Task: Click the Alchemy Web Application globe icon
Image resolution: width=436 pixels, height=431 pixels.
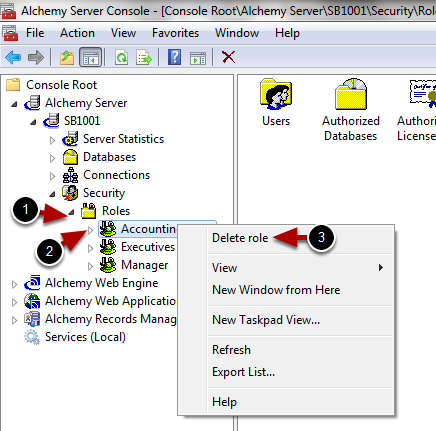Action: pos(32,301)
